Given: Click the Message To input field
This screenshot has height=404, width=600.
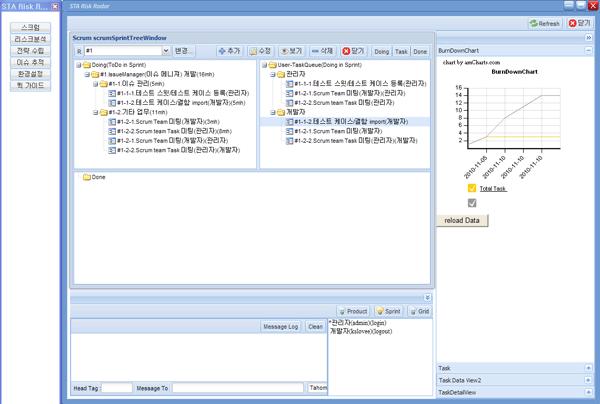Looking at the screenshot, I should 237,388.
